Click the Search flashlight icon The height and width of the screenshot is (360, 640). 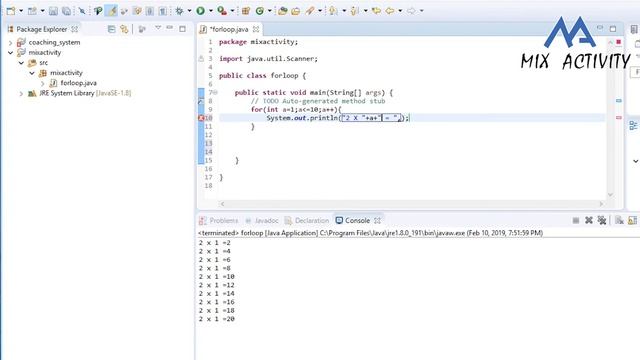click(x=310, y=11)
